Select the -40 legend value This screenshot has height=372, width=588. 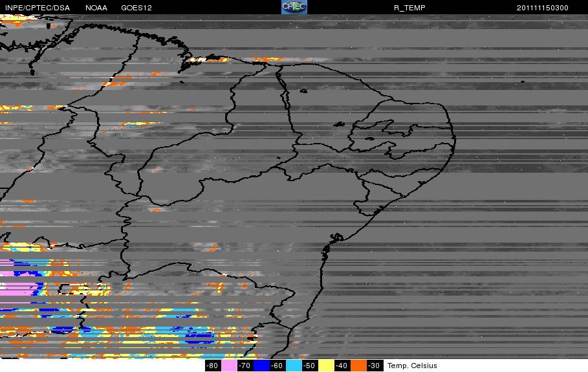342,366
